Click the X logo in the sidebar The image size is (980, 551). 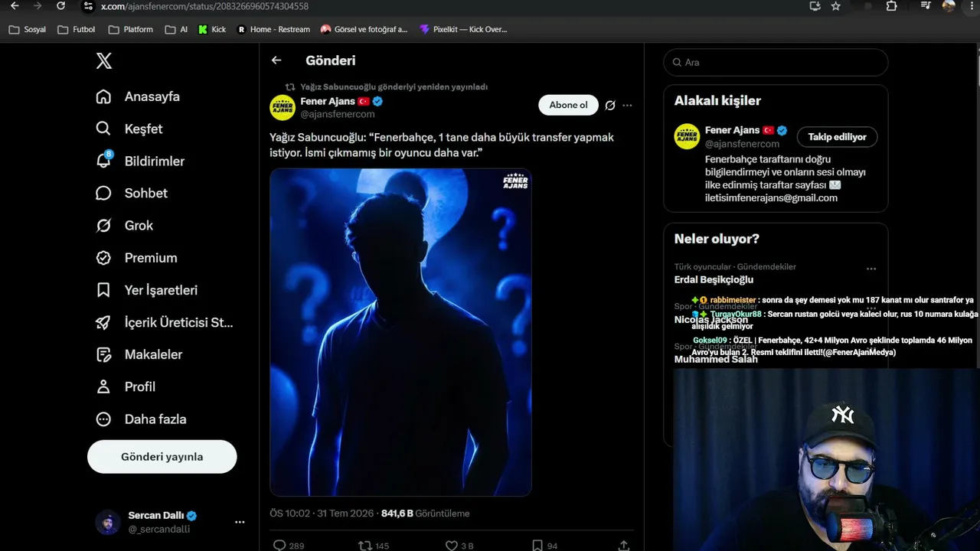104,61
